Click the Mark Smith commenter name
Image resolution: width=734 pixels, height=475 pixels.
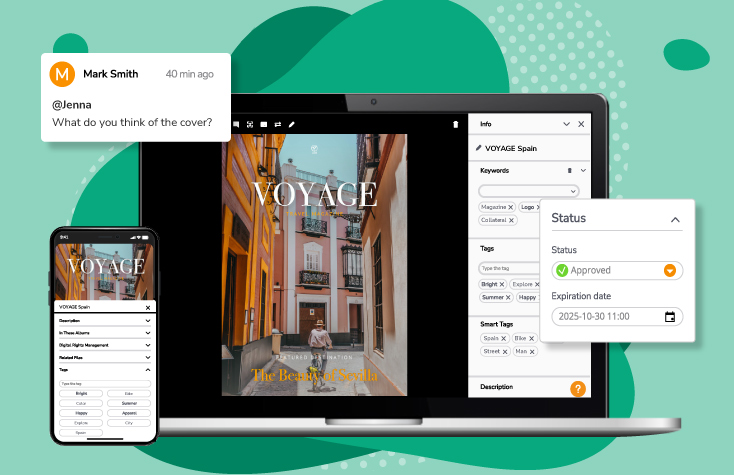pyautogui.click(x=110, y=74)
